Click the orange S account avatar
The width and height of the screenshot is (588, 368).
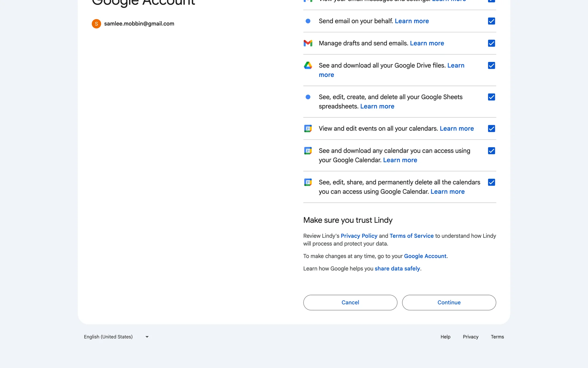coord(96,24)
